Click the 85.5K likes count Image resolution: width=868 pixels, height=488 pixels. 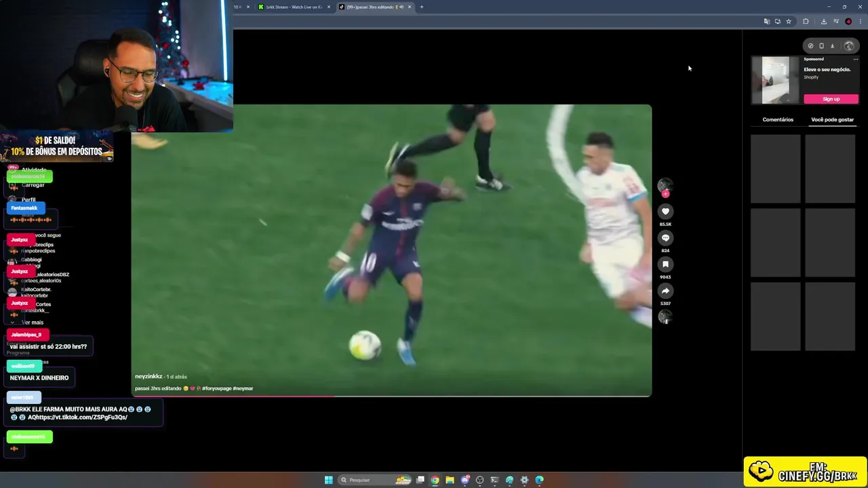[x=665, y=224]
